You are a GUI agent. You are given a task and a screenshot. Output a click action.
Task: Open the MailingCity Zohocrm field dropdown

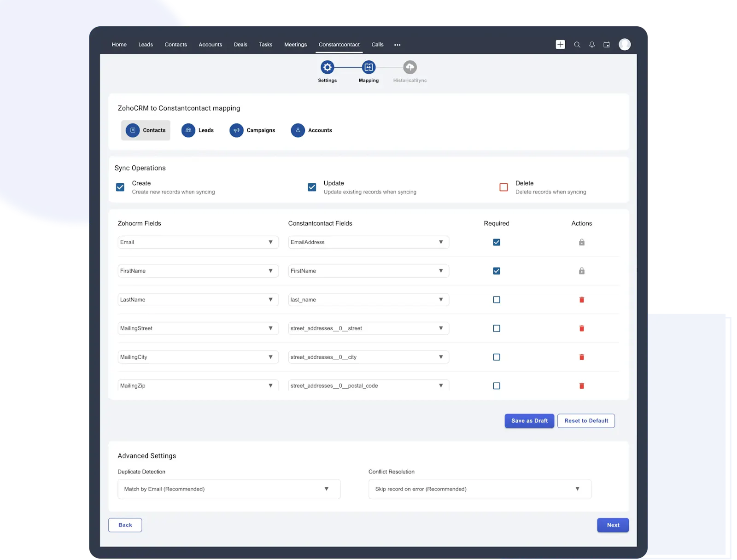[198, 357]
